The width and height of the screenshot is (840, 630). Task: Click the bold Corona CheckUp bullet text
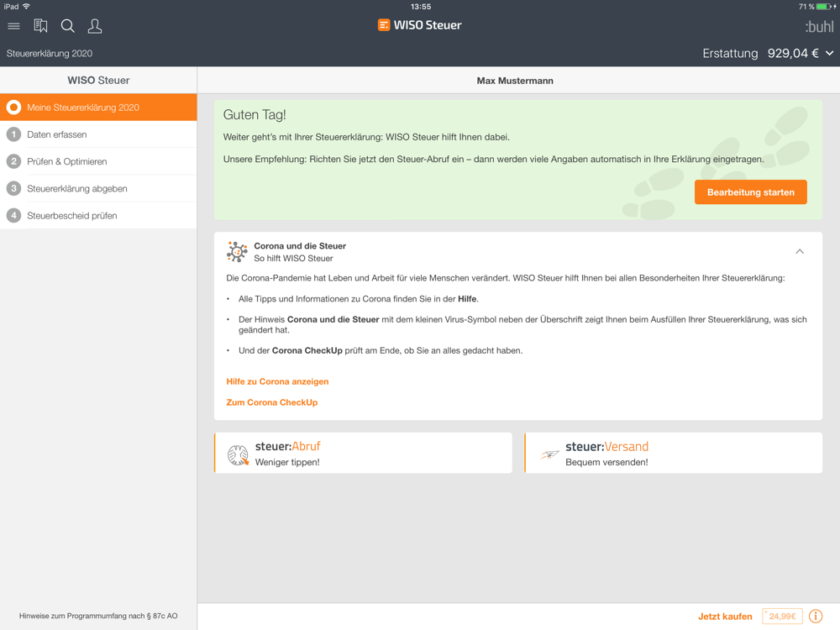click(307, 350)
